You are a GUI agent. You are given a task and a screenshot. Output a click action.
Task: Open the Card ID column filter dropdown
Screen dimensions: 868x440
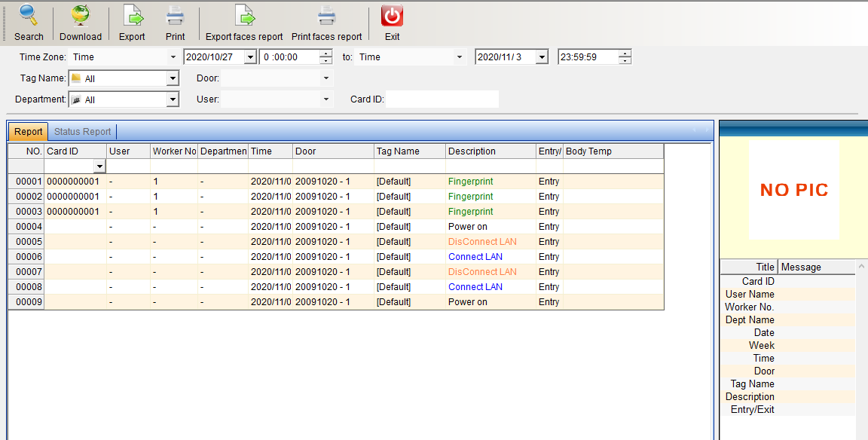(99, 166)
